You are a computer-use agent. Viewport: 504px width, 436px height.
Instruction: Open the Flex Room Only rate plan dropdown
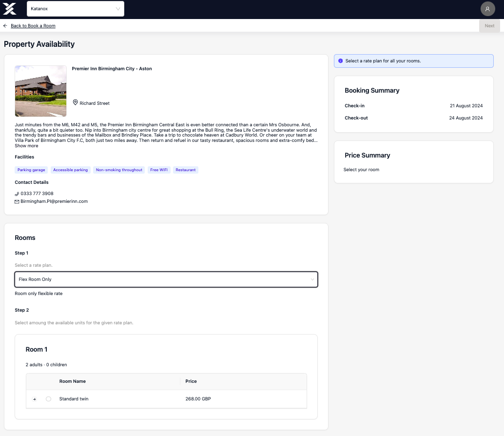(x=166, y=279)
